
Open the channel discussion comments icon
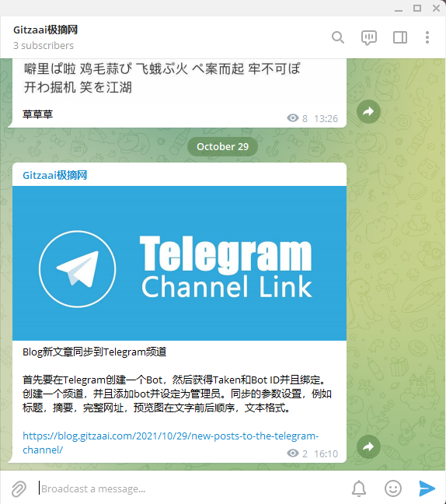click(x=368, y=37)
